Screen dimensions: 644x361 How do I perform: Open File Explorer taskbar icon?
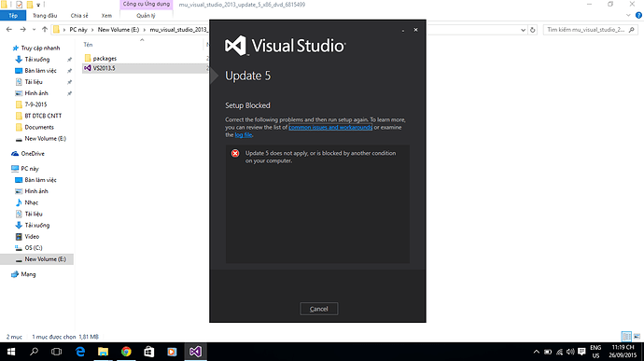[103, 352]
